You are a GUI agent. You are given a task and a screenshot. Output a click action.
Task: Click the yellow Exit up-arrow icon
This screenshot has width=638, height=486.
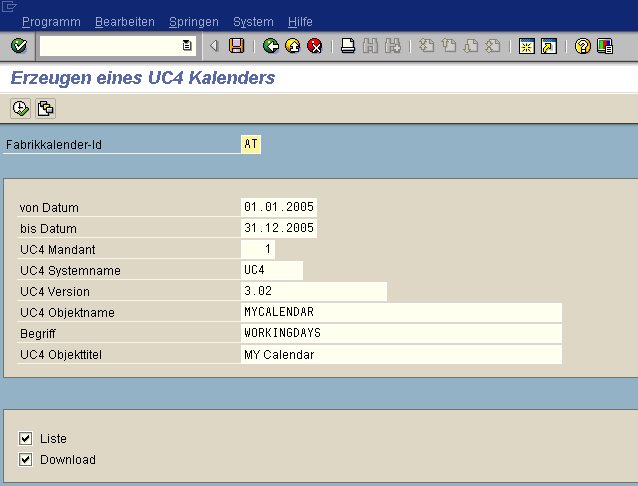(x=293, y=46)
